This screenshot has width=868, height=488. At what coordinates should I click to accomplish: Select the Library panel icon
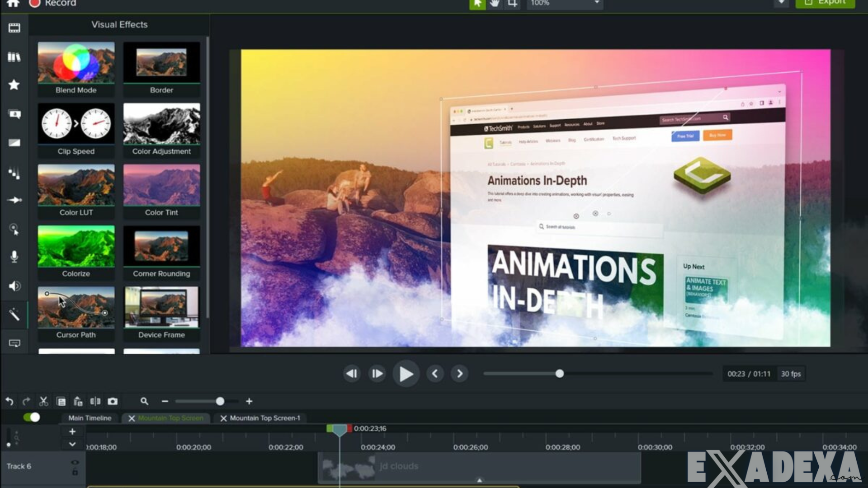click(14, 57)
